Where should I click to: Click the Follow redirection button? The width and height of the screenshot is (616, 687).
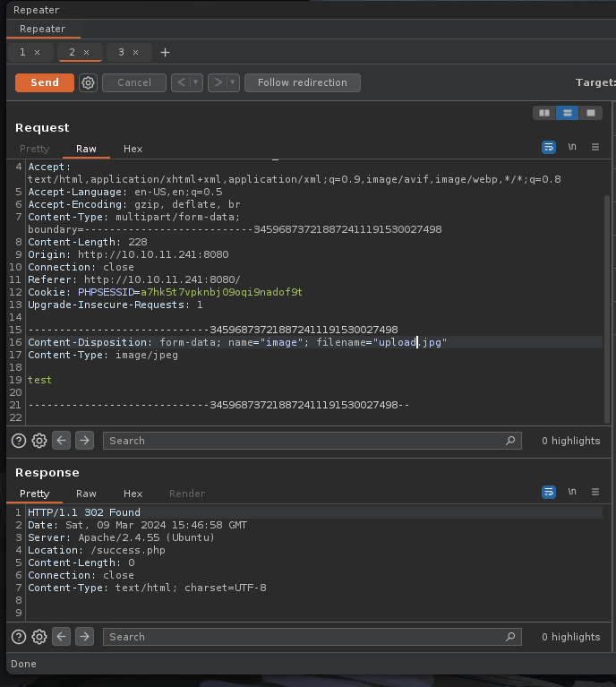click(302, 82)
